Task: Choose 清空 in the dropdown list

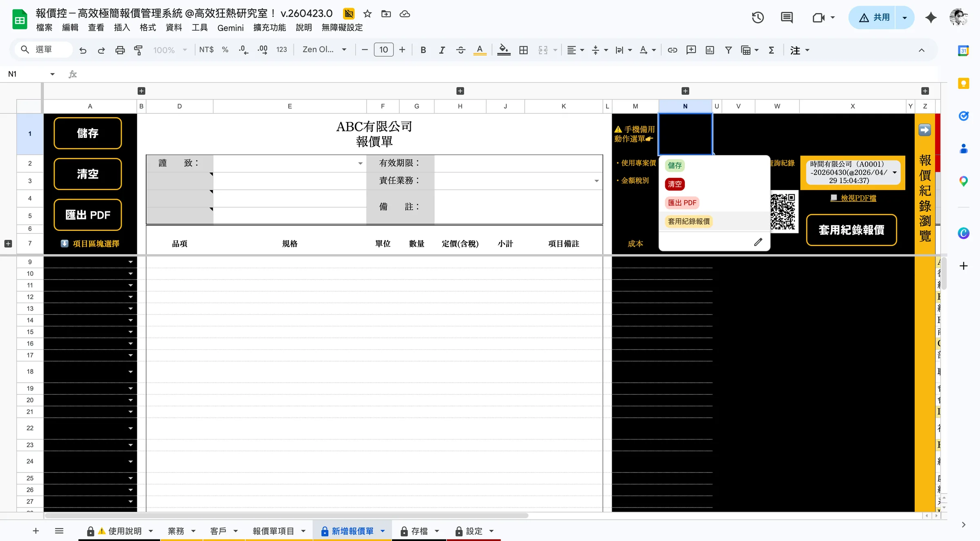Action: coord(675,184)
